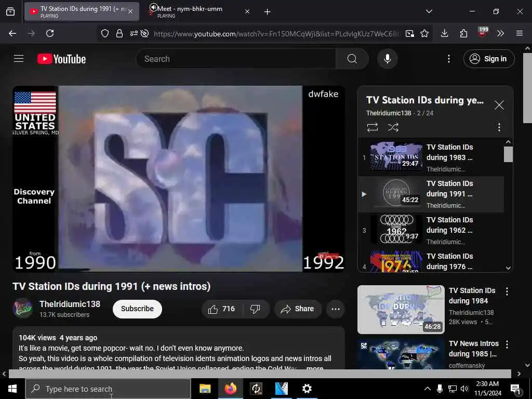532x399 pixels.
Task: Show hidden system tray icons
Action: click(x=428, y=389)
